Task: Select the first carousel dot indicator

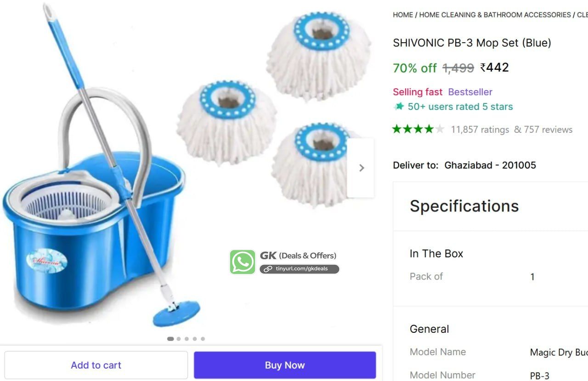Action: pos(170,339)
